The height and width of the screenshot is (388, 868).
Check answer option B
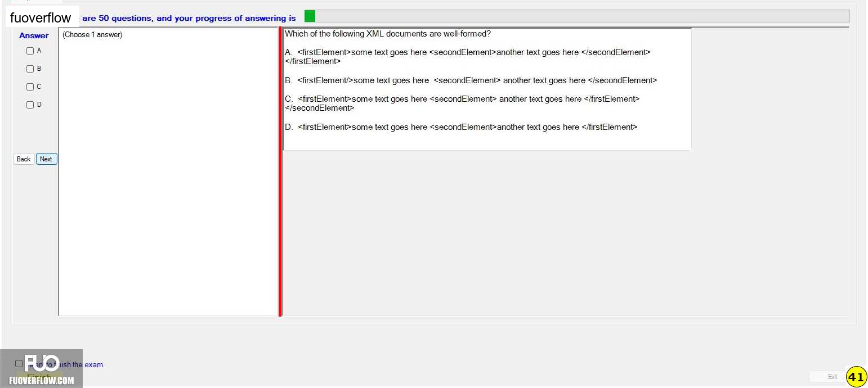pos(30,69)
